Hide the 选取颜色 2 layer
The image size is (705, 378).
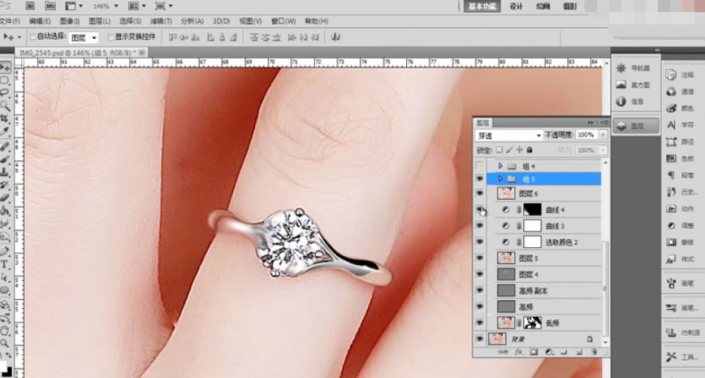click(480, 242)
